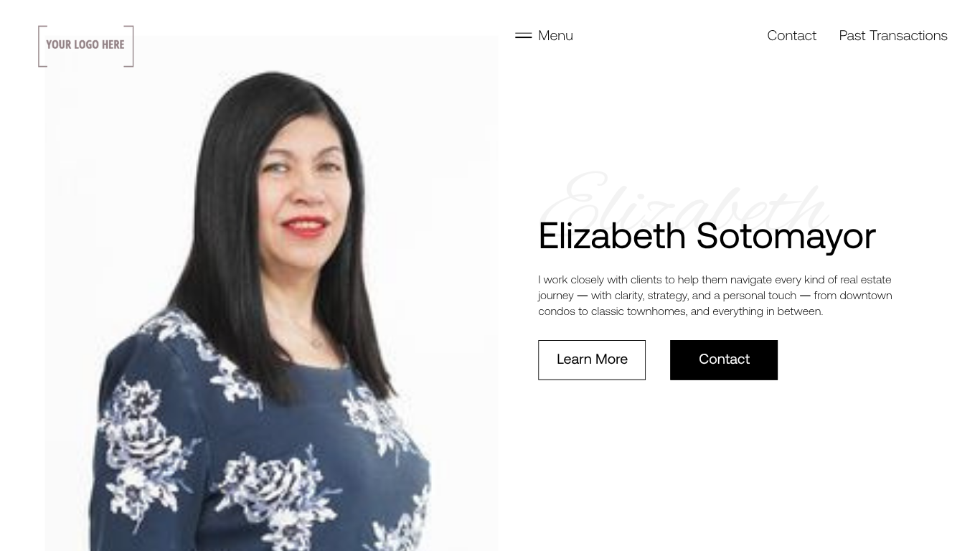Open the Contact link in top navigation
The width and height of the screenshot is (980, 551).
[x=791, y=35]
